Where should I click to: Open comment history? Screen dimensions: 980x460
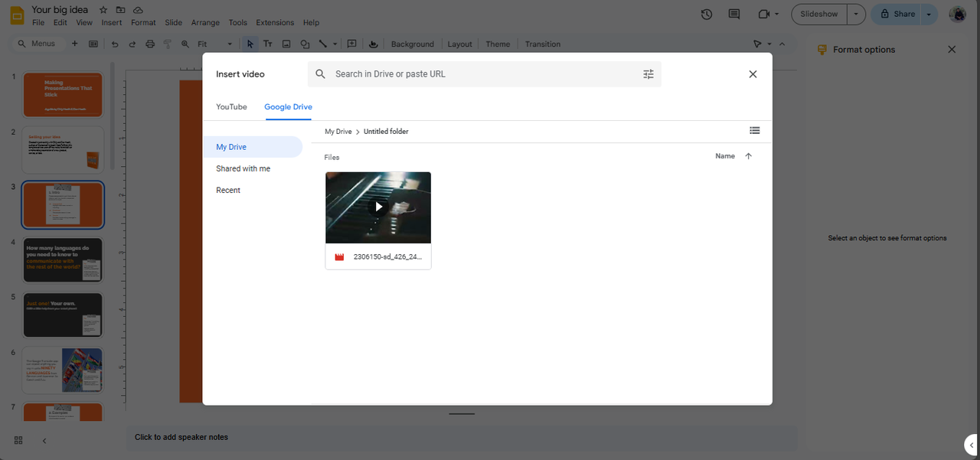[x=734, y=14]
